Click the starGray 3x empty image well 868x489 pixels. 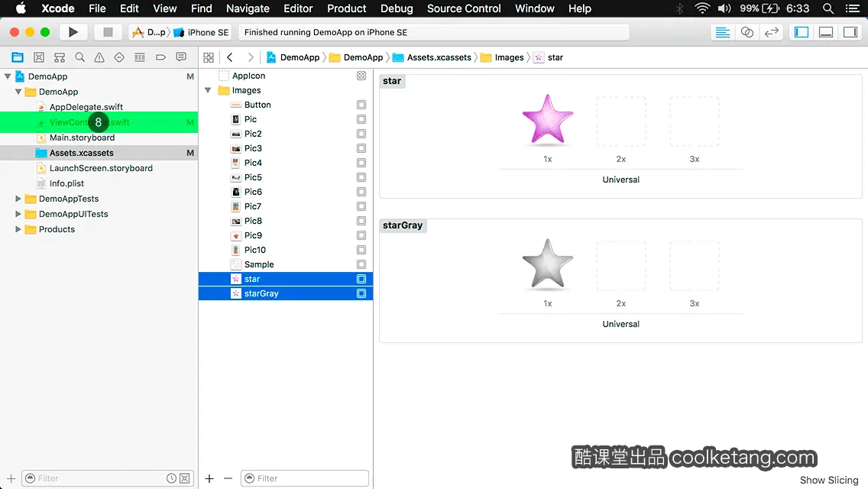(695, 266)
